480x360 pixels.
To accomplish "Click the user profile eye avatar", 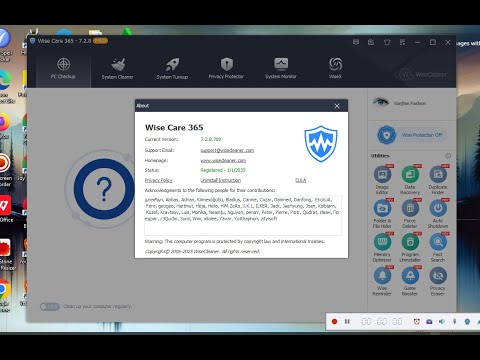I will (381, 102).
